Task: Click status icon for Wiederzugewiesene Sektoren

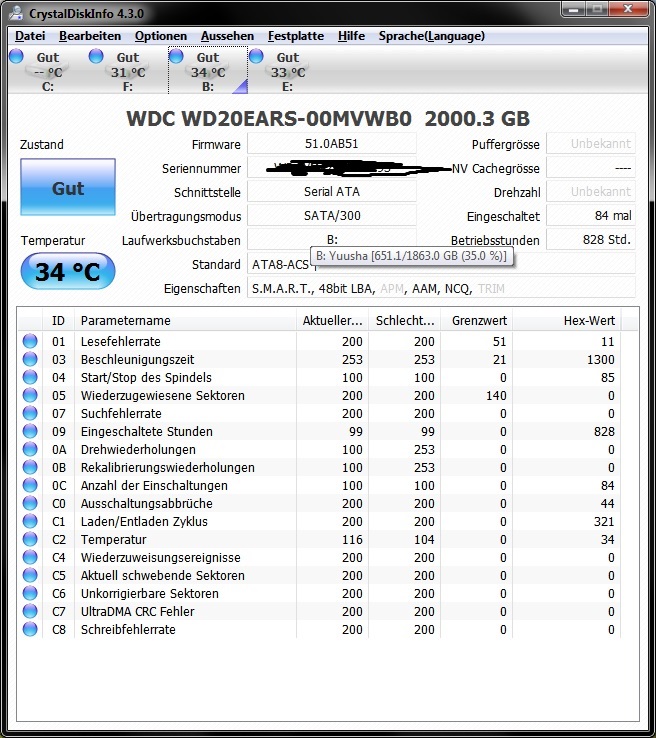Action: (x=30, y=395)
